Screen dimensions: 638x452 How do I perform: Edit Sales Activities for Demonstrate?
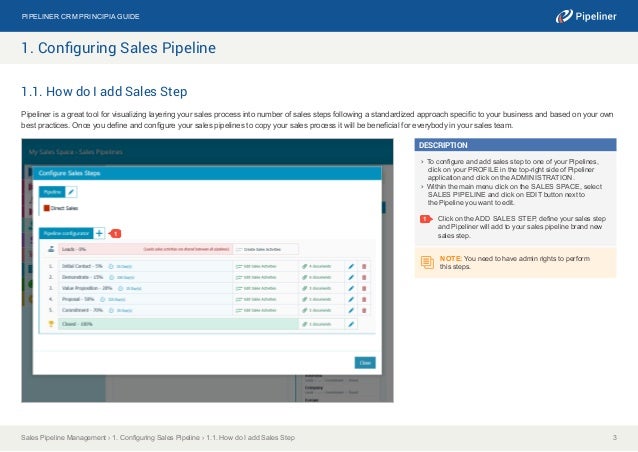pos(256,277)
